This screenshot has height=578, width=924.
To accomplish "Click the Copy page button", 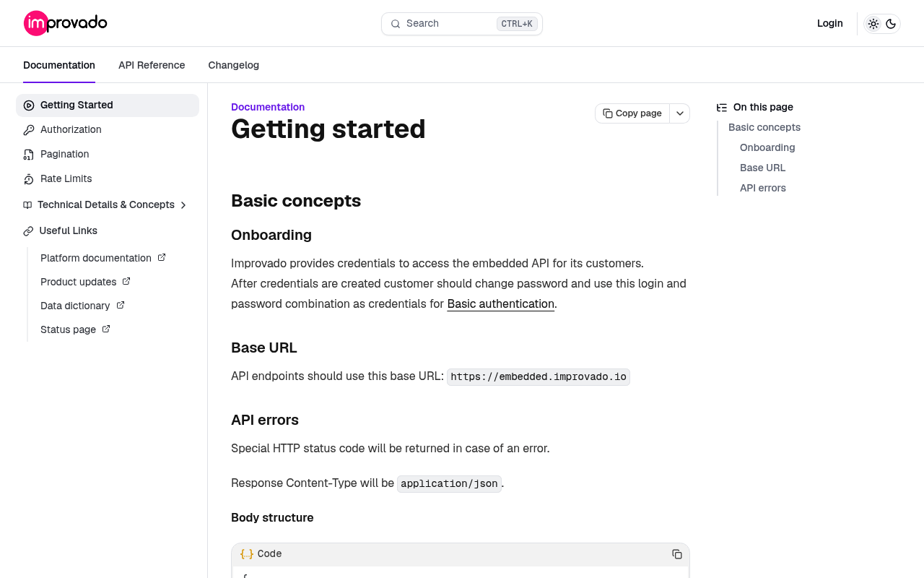I will coord(632,113).
